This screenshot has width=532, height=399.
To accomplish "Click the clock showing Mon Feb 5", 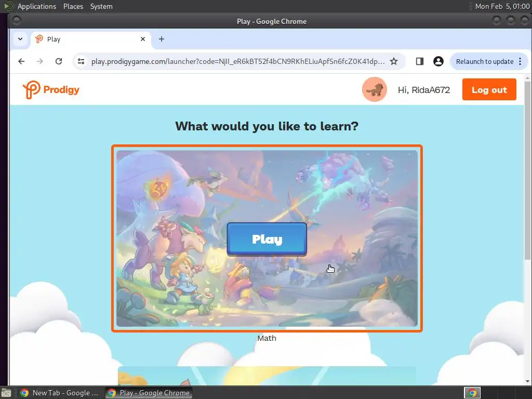I will [502, 6].
